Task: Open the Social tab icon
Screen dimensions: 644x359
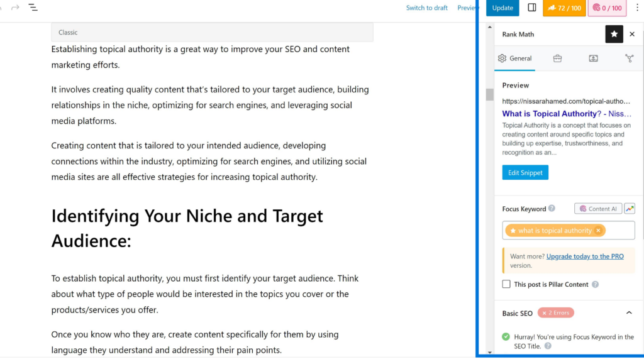Action: coord(629,58)
